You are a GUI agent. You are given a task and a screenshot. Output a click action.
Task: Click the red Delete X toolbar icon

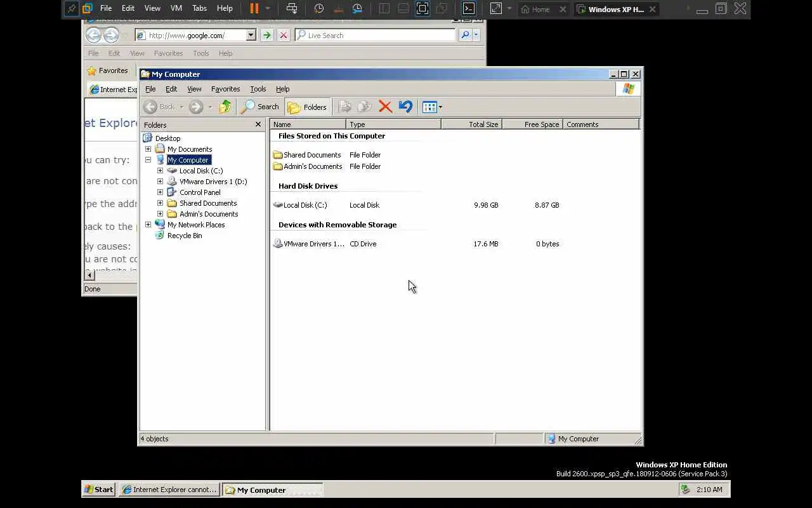tap(385, 107)
